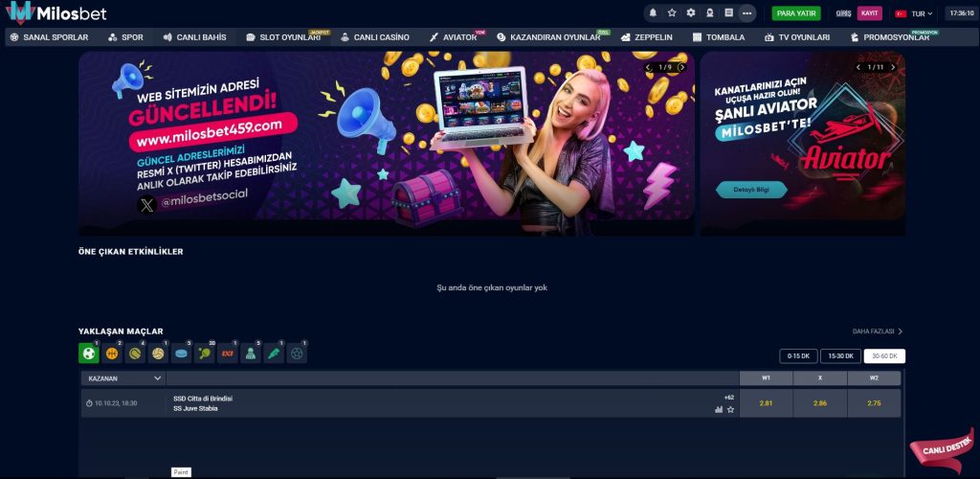Viewport: 980px width, 479px height.
Task: Click the three-dots more options icon
Action: click(x=747, y=13)
